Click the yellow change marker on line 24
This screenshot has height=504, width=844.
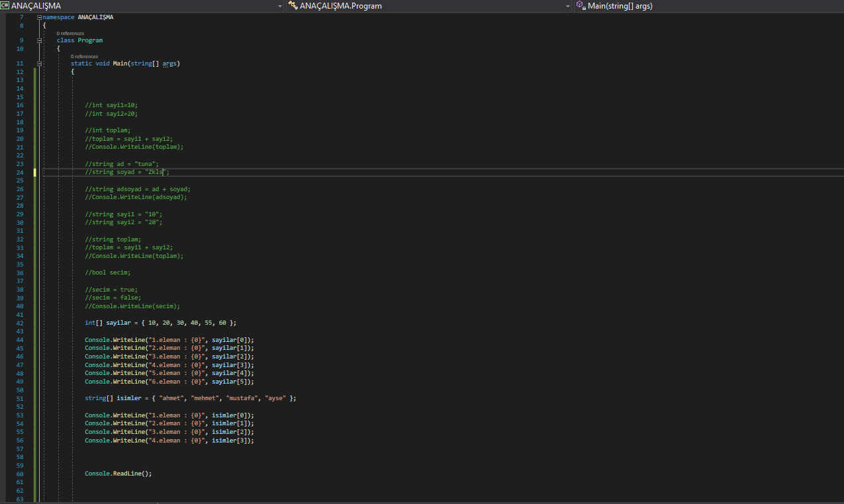(35, 172)
